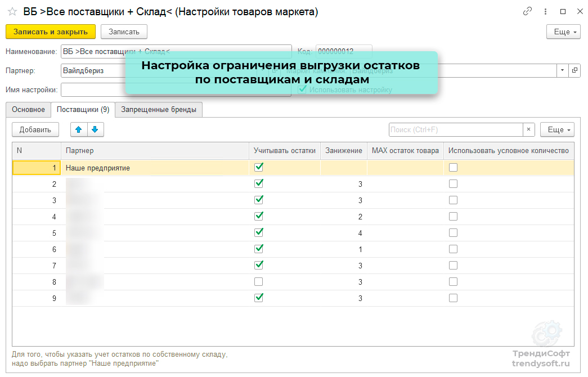Close the settings window
Image resolution: width=588 pixels, height=377 pixels.
coord(580,12)
